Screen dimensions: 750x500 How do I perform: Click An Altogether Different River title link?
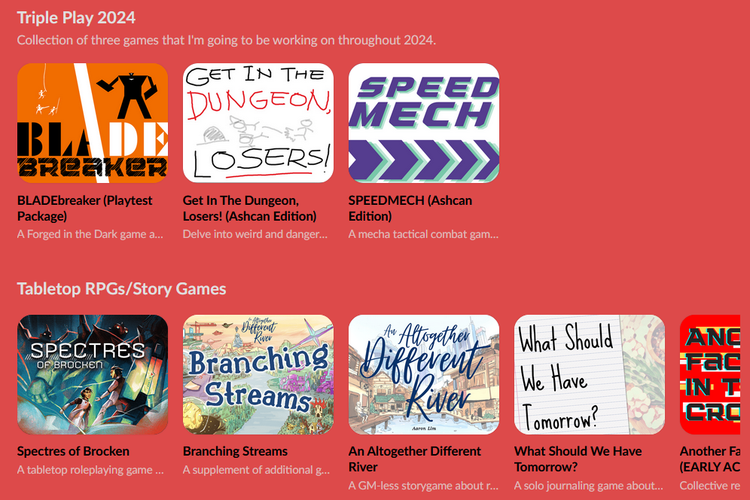pos(415,459)
